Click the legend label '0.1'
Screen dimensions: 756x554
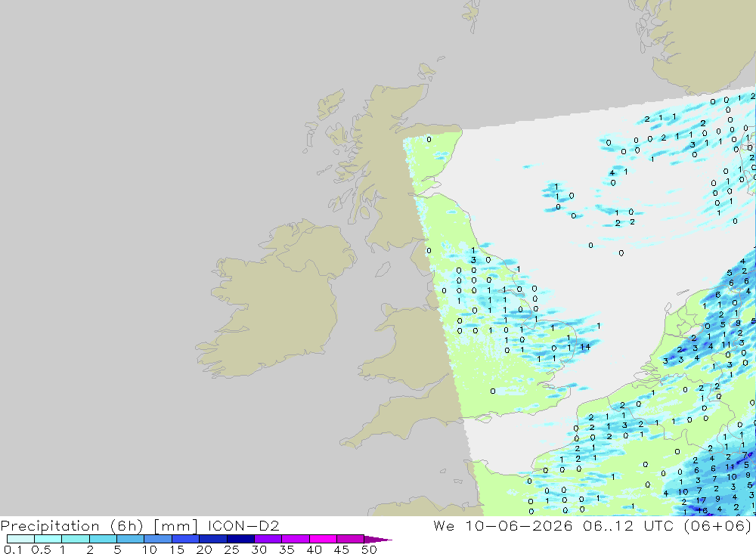pyautogui.click(x=13, y=549)
